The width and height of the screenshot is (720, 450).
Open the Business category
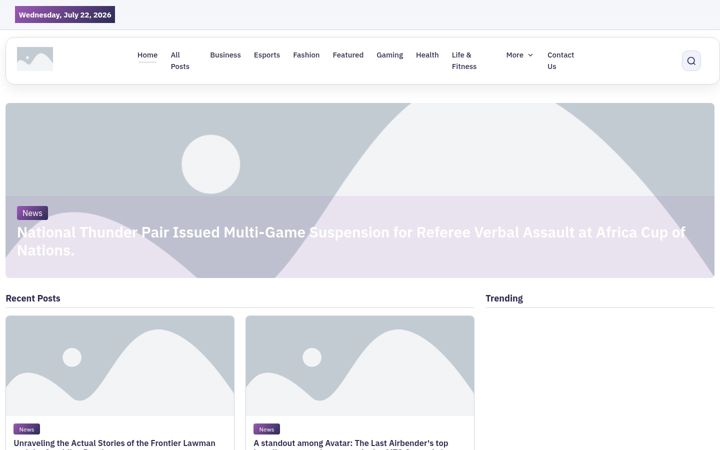(x=225, y=55)
